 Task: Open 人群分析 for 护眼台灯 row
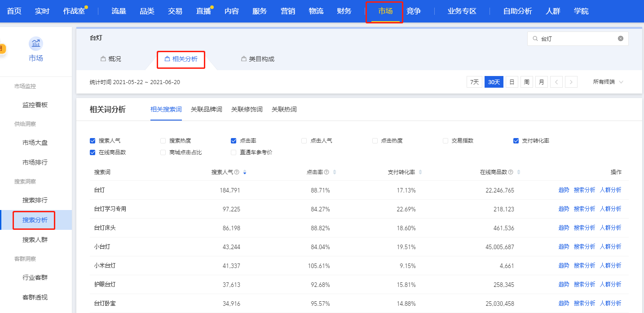[x=611, y=285]
